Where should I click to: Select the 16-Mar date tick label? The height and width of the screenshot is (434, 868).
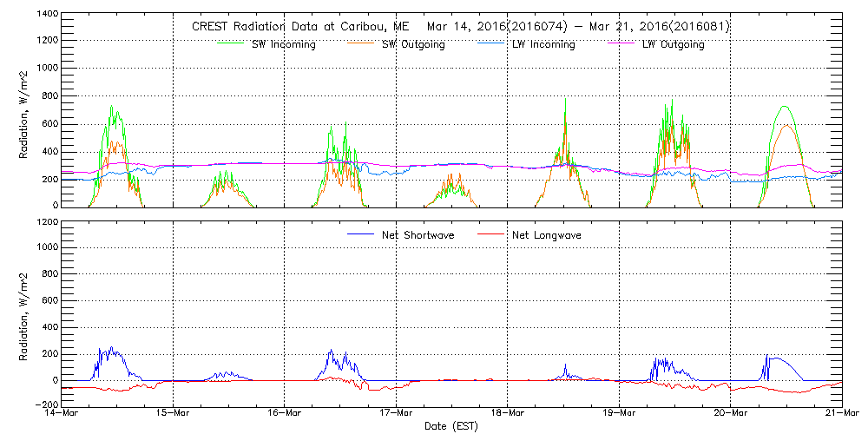click(x=285, y=414)
